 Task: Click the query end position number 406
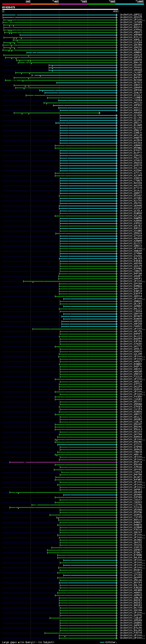click(x=115, y=11)
